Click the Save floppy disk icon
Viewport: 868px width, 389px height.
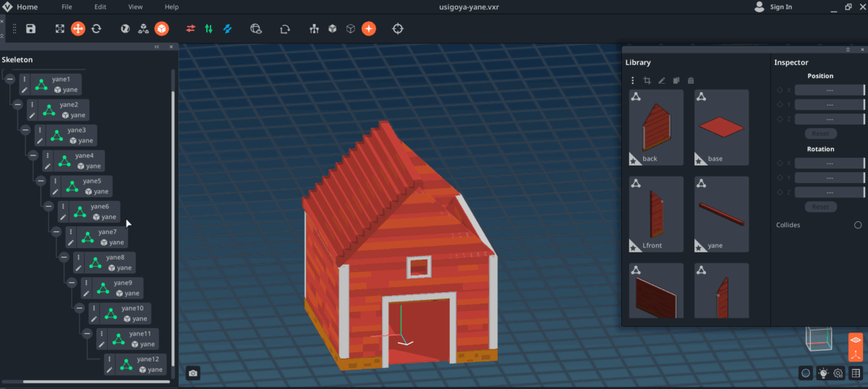pos(30,29)
